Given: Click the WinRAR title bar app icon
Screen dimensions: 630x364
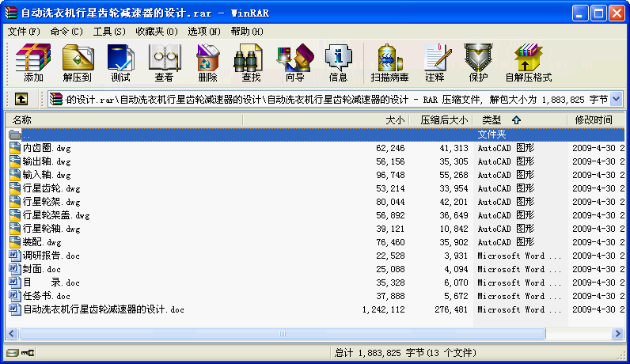Looking at the screenshot, I should (11, 13).
